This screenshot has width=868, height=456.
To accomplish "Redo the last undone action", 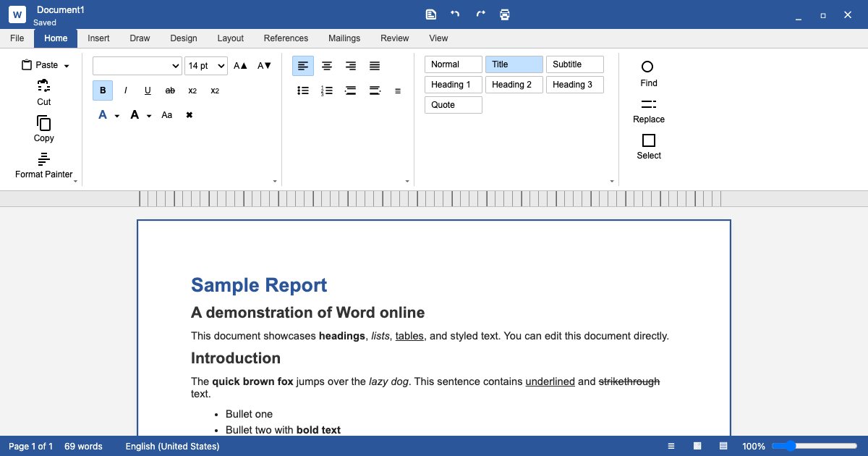I will click(480, 14).
